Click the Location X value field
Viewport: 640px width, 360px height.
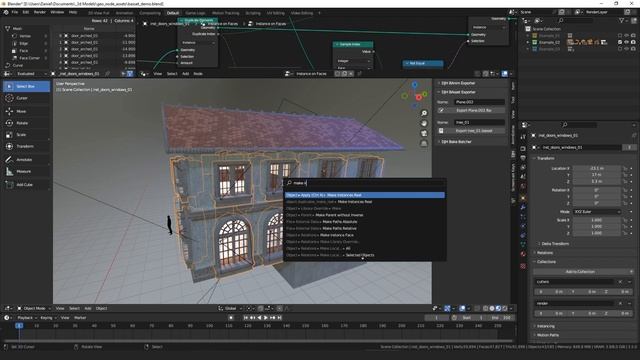pyautogui.click(x=596, y=168)
